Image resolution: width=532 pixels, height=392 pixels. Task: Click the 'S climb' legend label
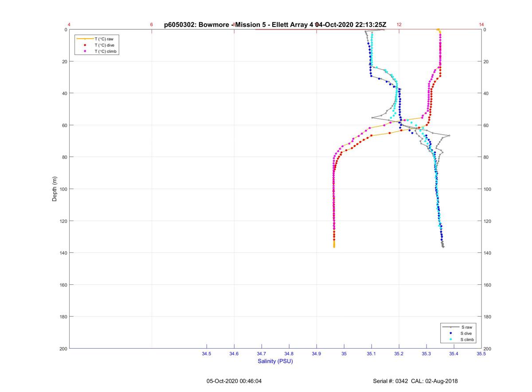click(468, 339)
